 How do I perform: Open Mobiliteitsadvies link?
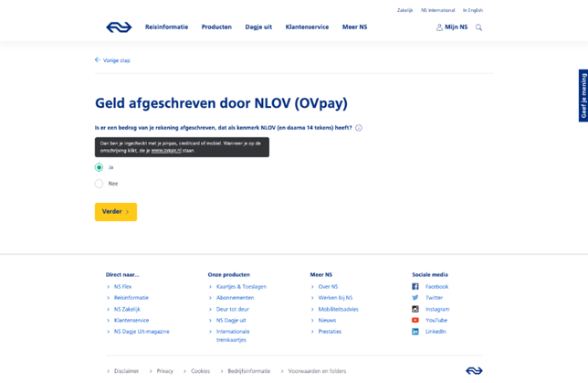pos(338,309)
